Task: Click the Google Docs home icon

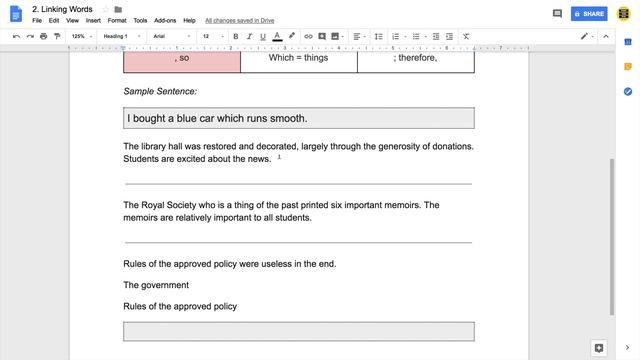Action: click(16, 14)
